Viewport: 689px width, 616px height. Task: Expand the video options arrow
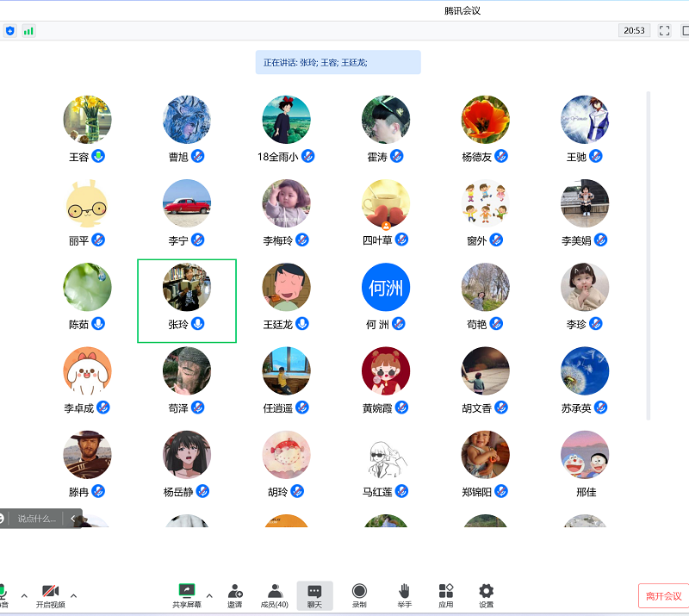click(x=73, y=594)
